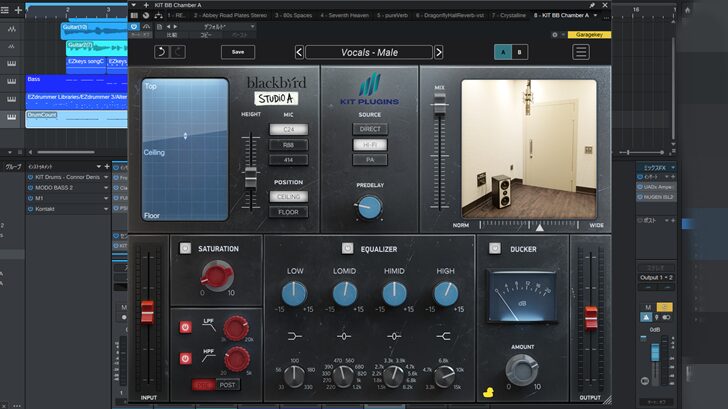Go to the next preset with the right arrow
728x409 pixels.
tap(439, 52)
